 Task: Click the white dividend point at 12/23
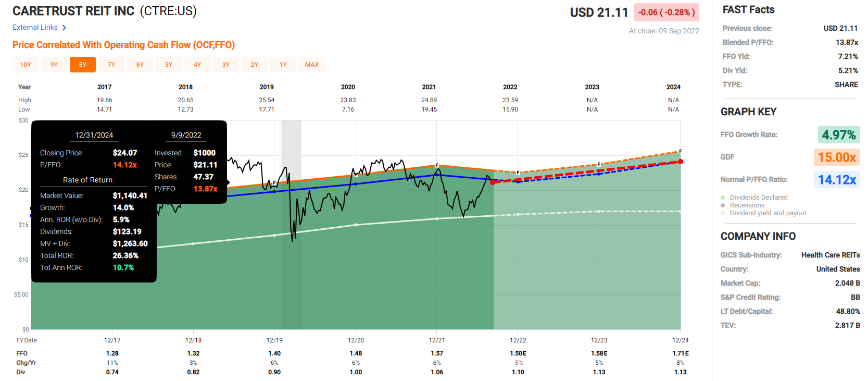tap(599, 211)
